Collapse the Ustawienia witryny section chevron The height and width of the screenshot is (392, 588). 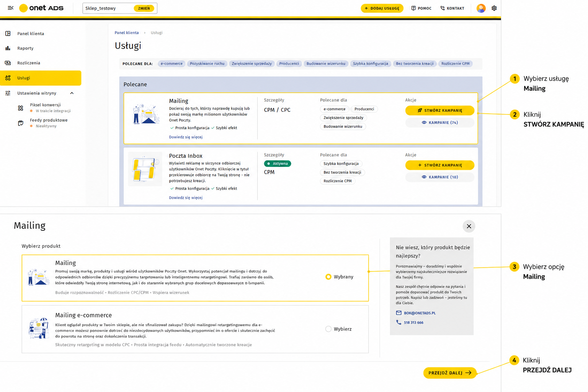coord(72,93)
